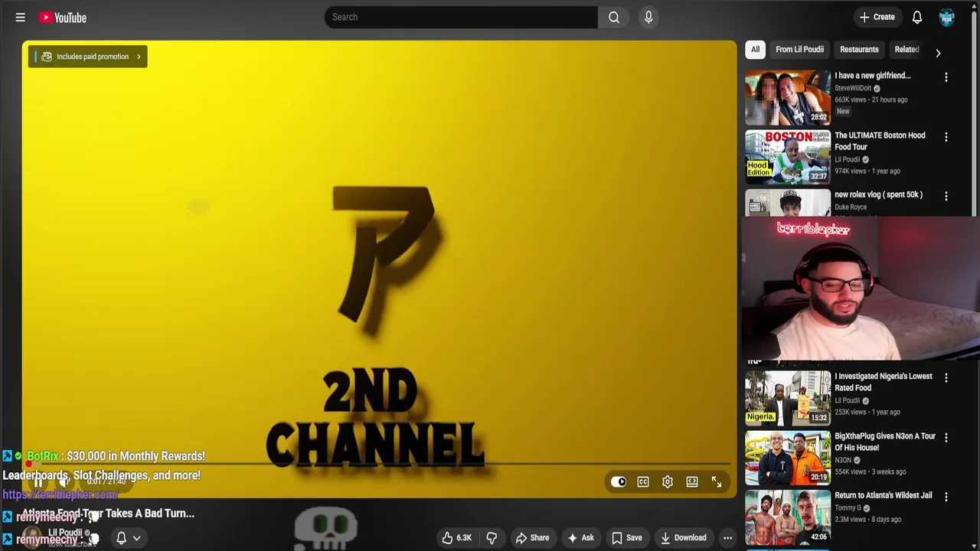Open the SteveWillDoIt channel name
This screenshot has height=551, width=980.
(853, 88)
